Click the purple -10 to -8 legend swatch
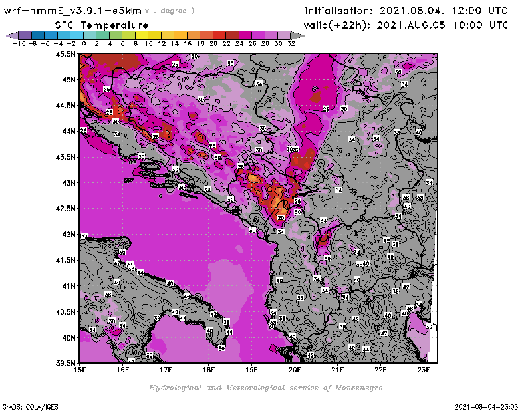The width and height of the screenshot is (532, 411). 25,35
